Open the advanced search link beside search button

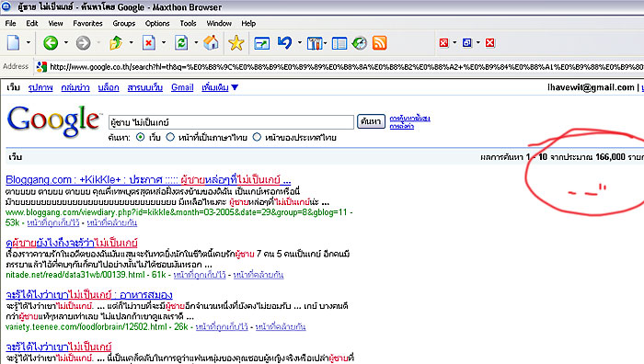click(x=410, y=119)
